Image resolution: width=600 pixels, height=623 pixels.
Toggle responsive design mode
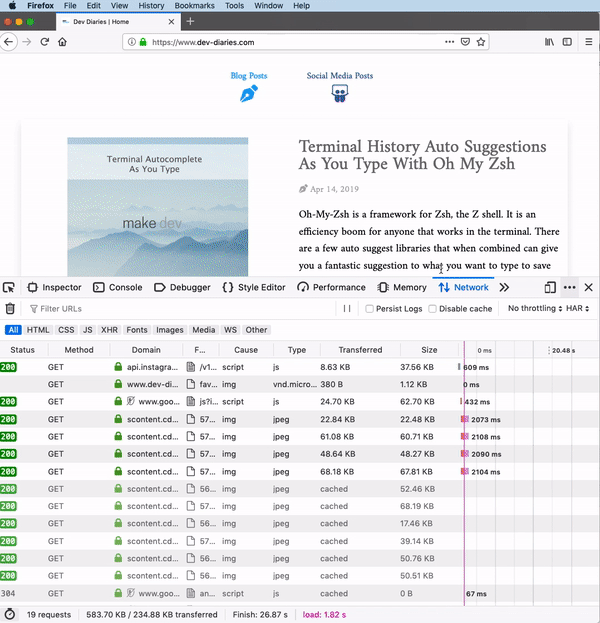(x=550, y=287)
